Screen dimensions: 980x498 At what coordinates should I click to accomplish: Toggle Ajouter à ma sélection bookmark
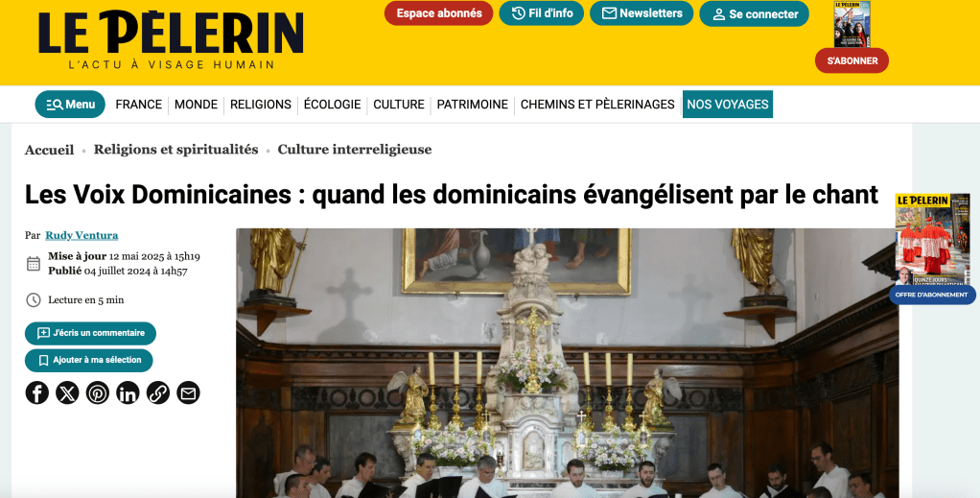(x=89, y=361)
